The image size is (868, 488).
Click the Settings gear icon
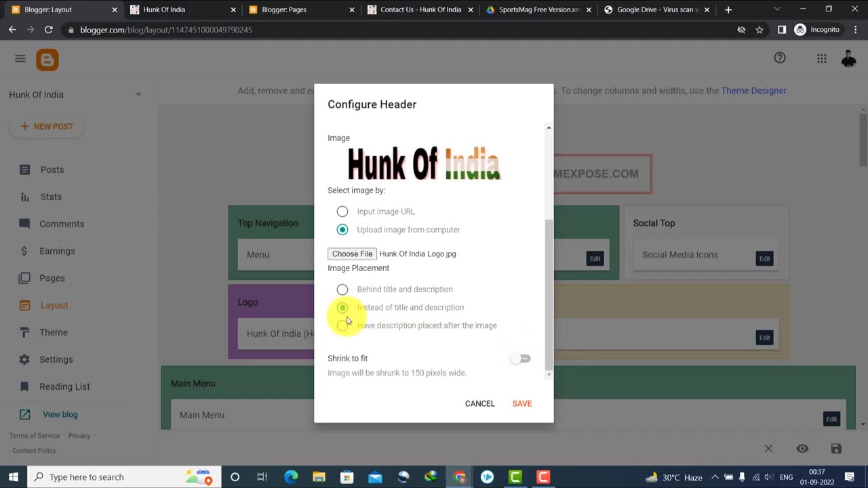click(24, 359)
